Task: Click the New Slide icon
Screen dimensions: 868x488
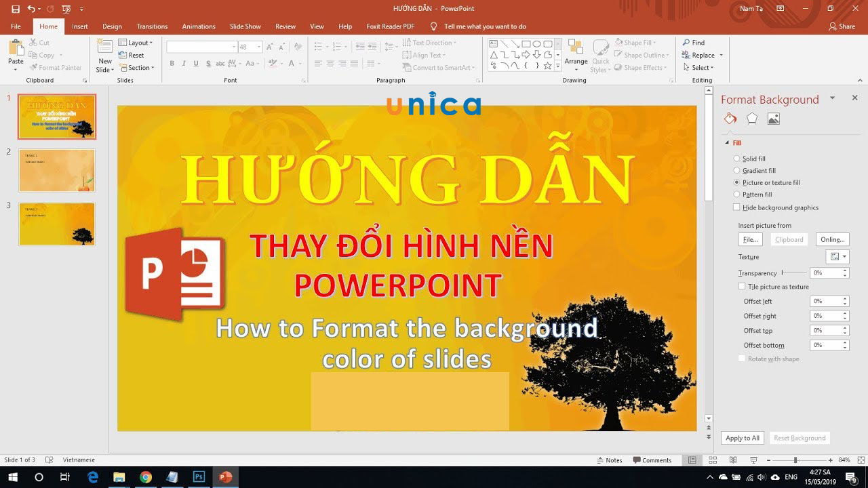Action: point(104,47)
